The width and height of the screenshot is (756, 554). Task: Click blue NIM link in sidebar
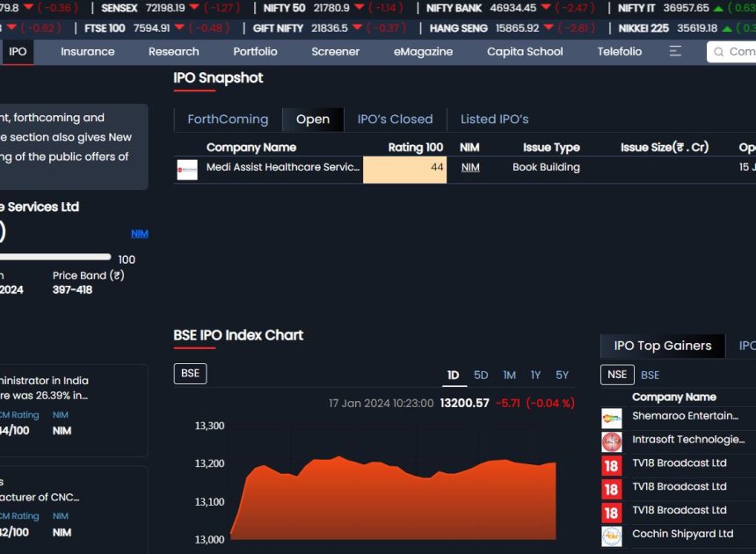[x=140, y=234]
